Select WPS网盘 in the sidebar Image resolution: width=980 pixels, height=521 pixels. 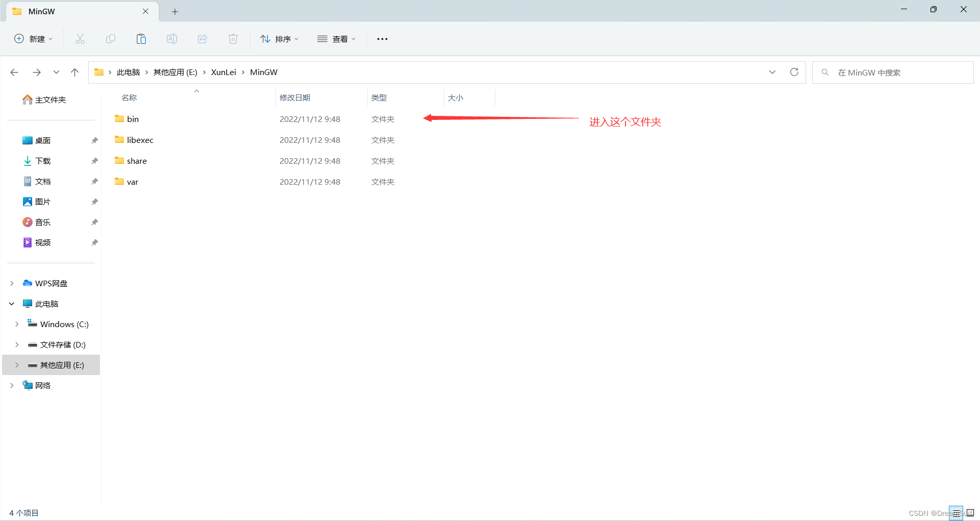click(x=45, y=283)
